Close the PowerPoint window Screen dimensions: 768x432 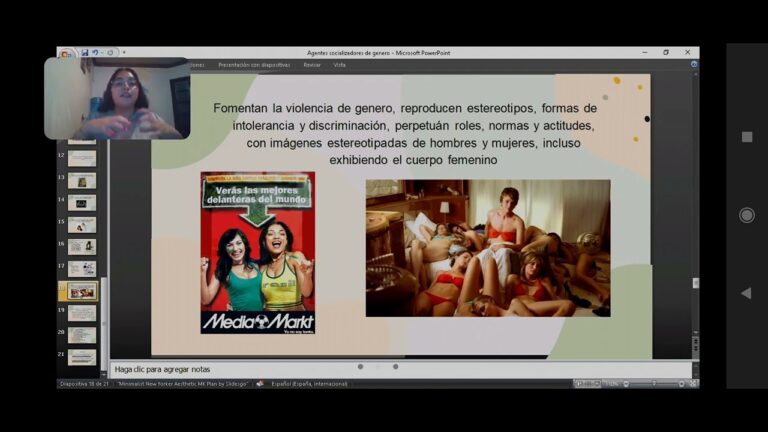[x=687, y=52]
